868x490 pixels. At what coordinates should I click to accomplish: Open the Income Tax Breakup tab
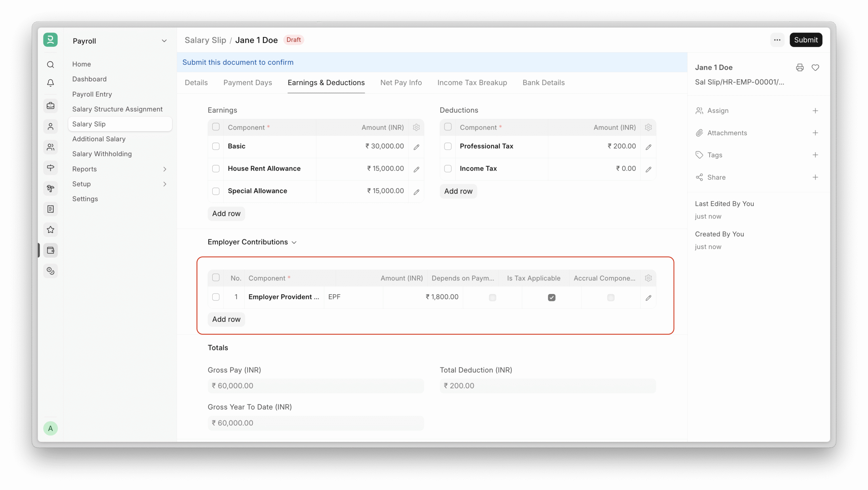click(x=472, y=82)
